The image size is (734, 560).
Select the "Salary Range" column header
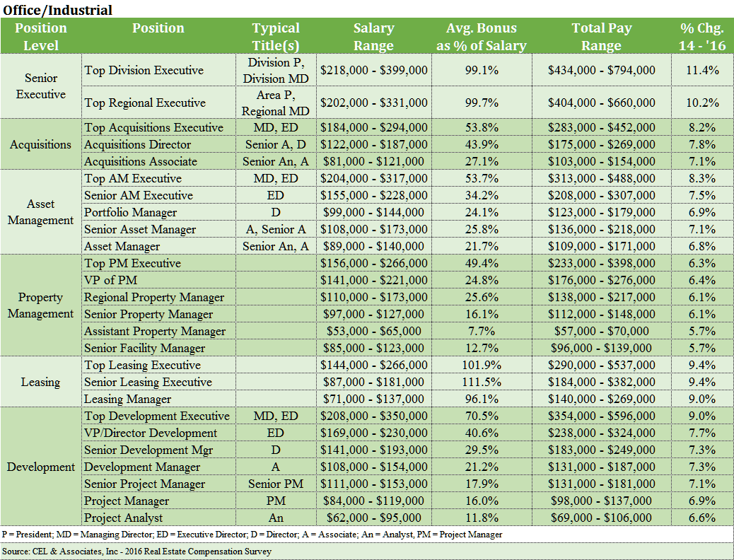tap(373, 37)
